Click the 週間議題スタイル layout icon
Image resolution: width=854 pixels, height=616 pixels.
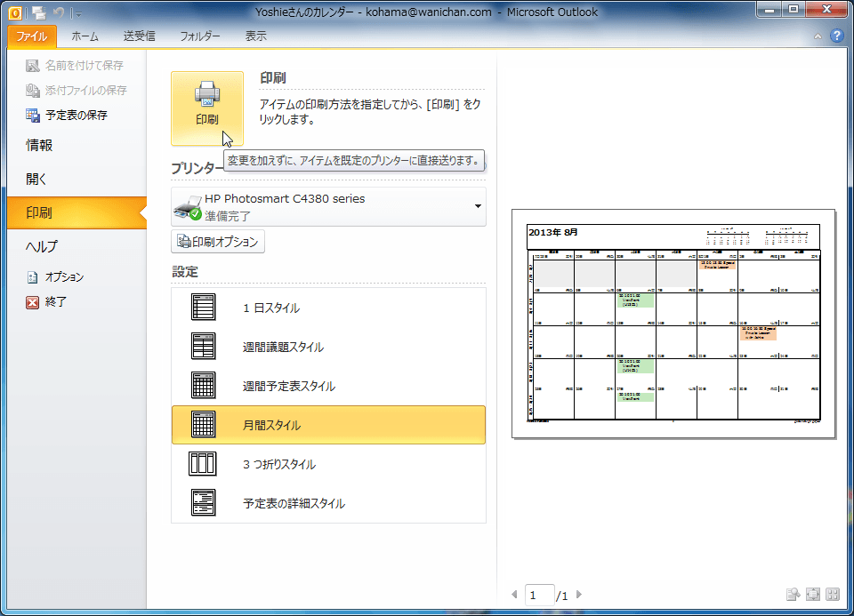[203, 346]
